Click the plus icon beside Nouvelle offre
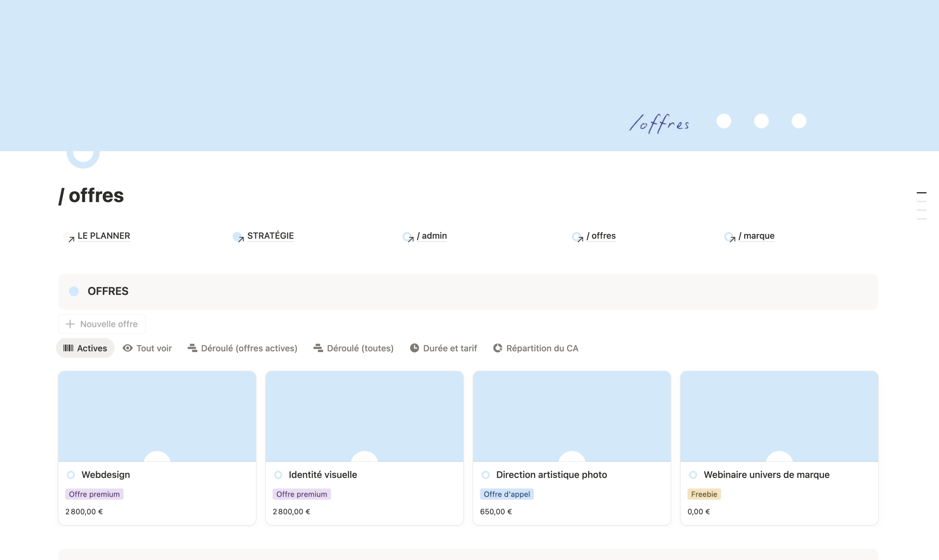The width and height of the screenshot is (939, 560). click(x=70, y=324)
